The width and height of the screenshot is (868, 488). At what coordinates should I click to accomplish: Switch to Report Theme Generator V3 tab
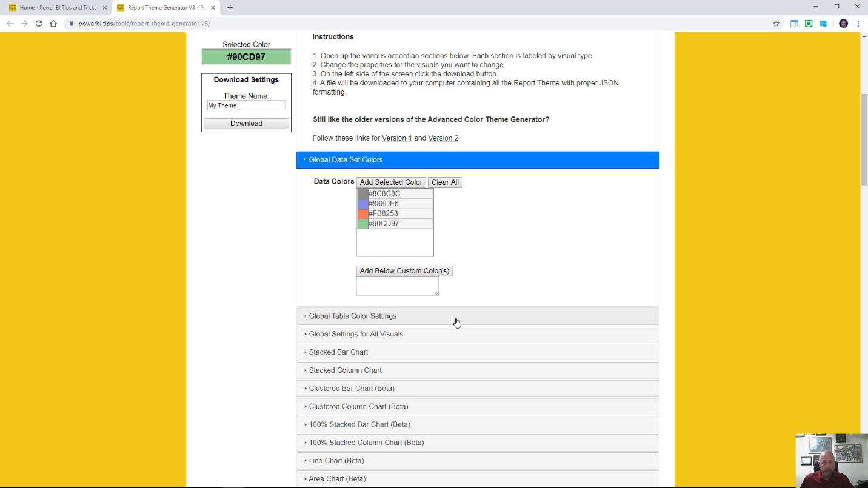click(166, 8)
